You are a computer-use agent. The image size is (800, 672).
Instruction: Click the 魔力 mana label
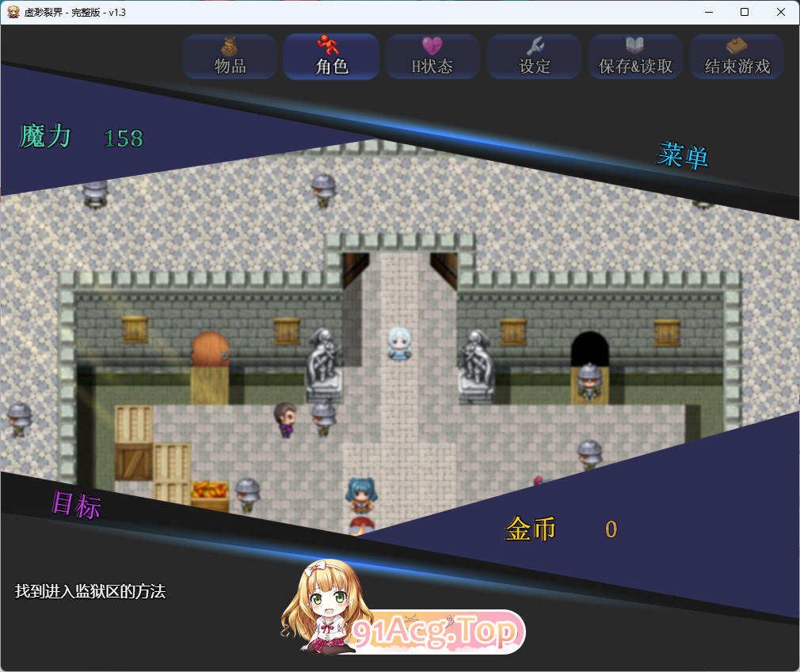tap(45, 136)
